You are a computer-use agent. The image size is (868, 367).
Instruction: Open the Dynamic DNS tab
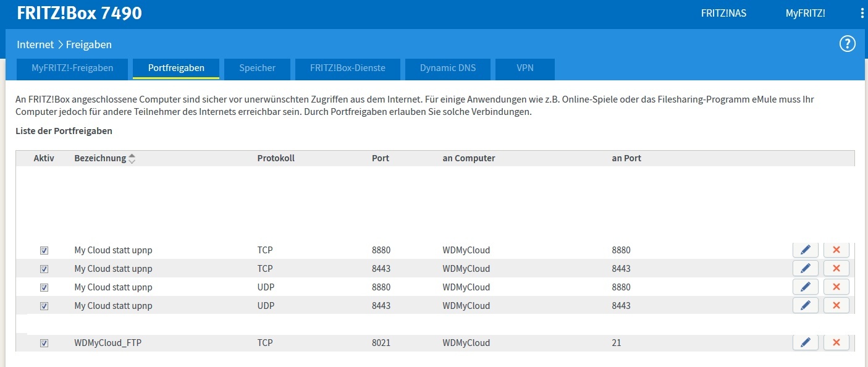pos(448,69)
